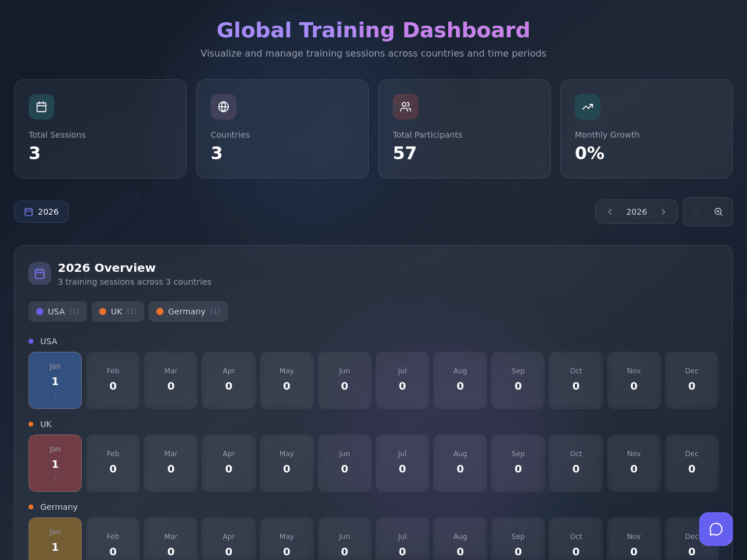
Task: Select UK November month cell
Action: click(x=634, y=463)
